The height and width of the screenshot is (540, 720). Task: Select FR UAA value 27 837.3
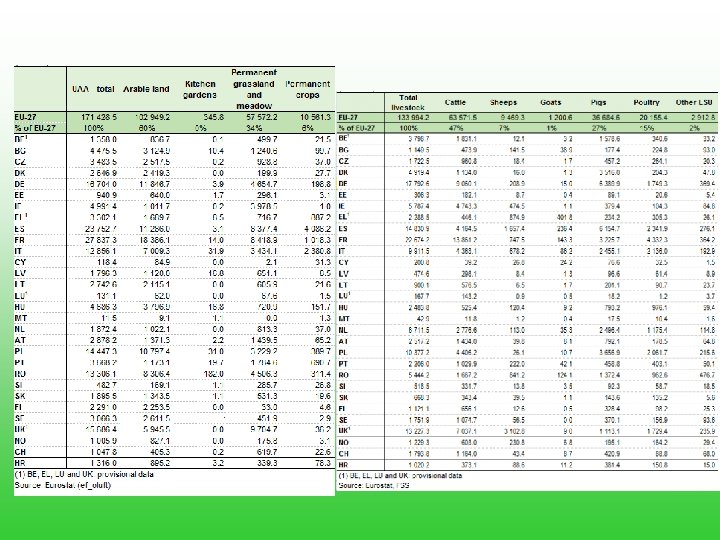click(101, 240)
